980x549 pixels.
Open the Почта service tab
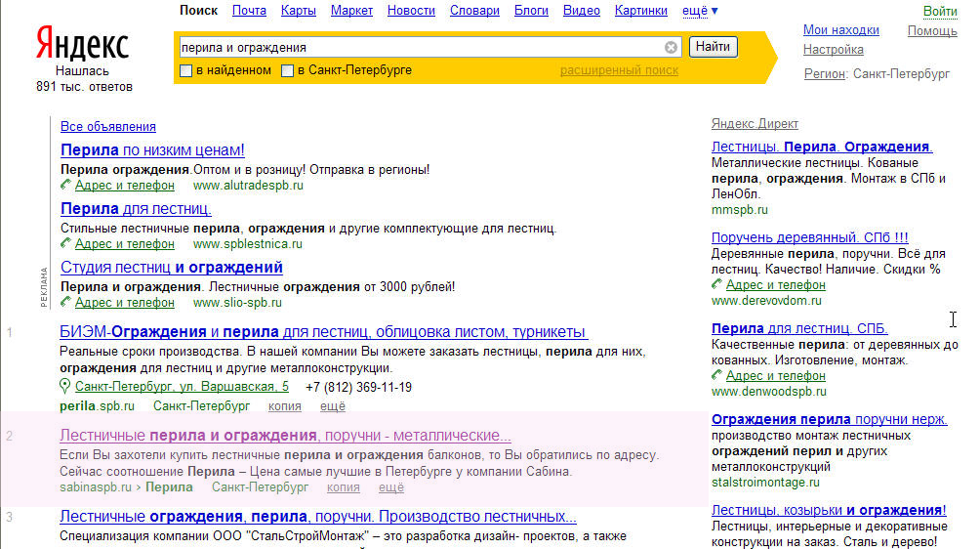click(x=249, y=11)
